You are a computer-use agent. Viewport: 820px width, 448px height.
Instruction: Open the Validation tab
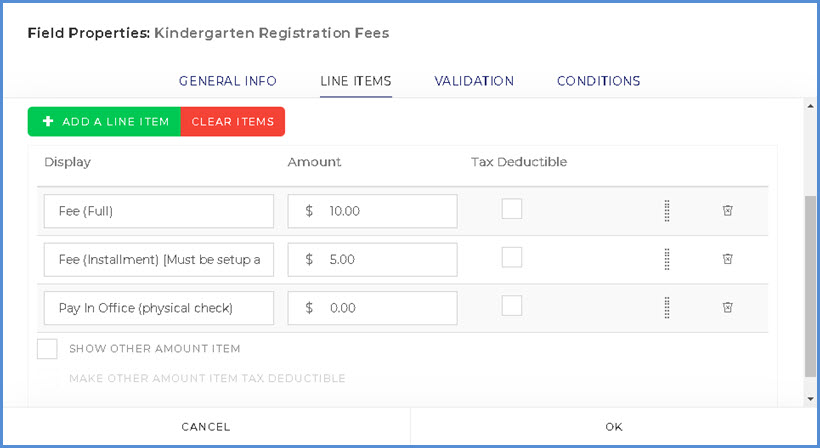474,81
